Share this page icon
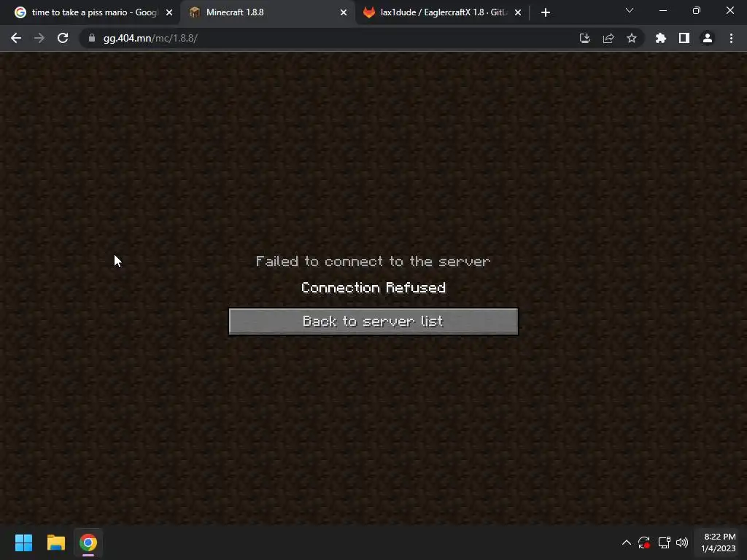 (608, 38)
